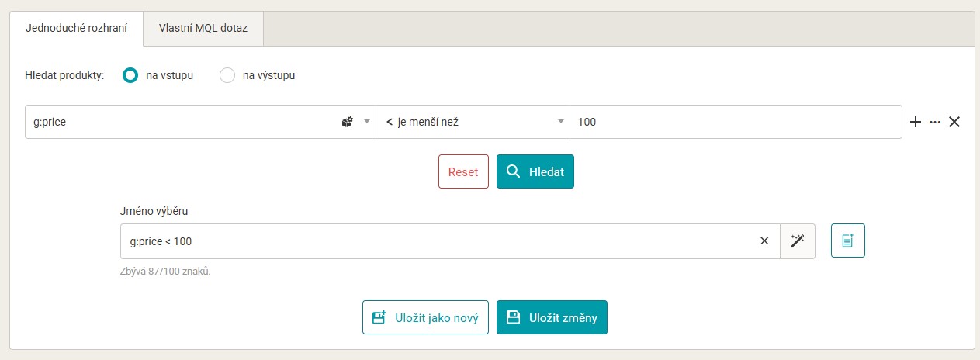Clear the Jméno výběru field text
This screenshot has width=980, height=360.
click(x=764, y=241)
